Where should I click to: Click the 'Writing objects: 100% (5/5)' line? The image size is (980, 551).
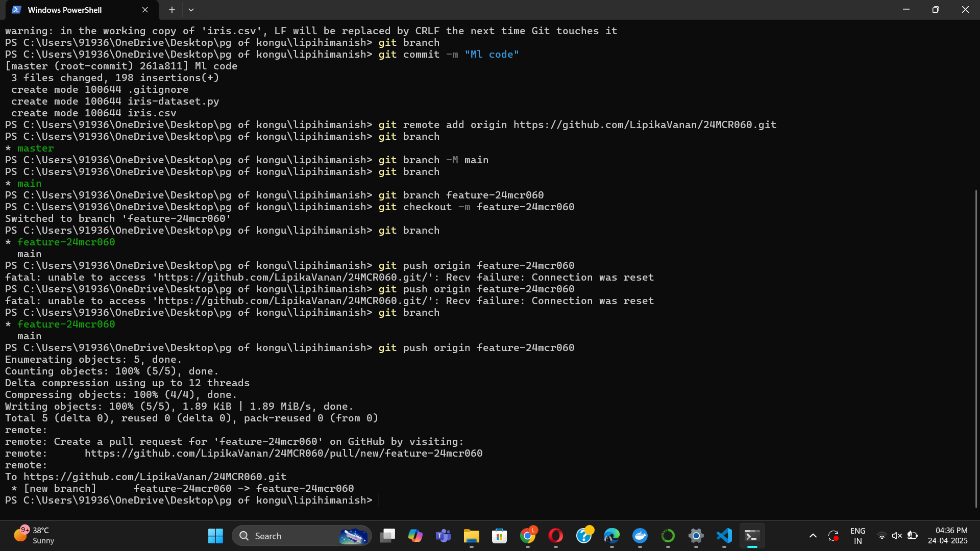coord(179,406)
